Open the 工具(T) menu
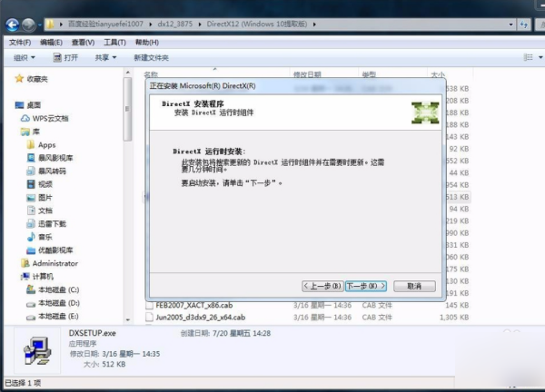 coord(114,43)
